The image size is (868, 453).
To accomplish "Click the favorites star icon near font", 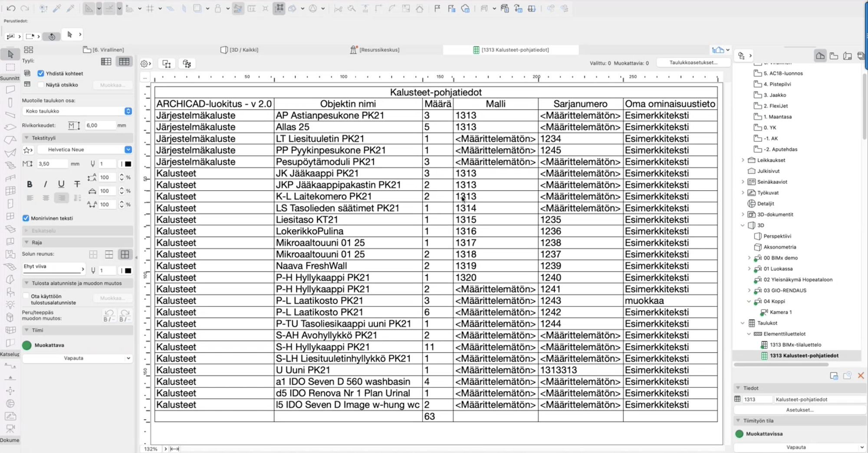I will [28, 150].
